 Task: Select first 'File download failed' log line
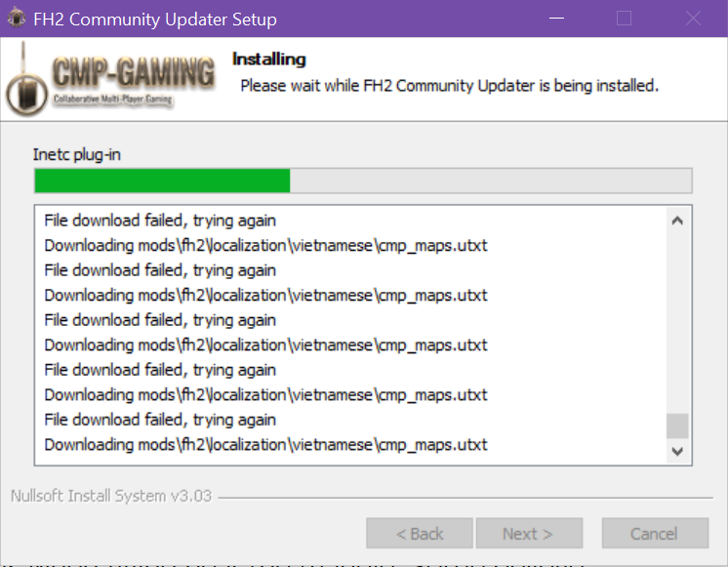[160, 221]
